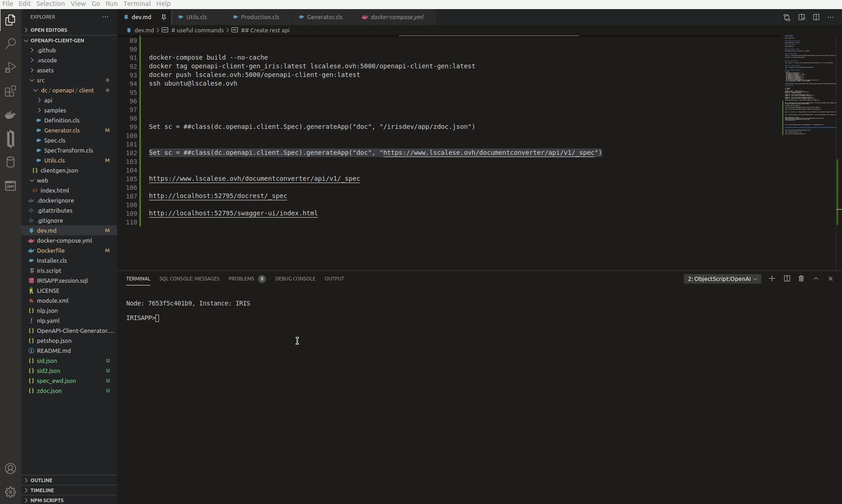Open the Extensions view
Viewport: 842px width, 504px height.
[10, 92]
